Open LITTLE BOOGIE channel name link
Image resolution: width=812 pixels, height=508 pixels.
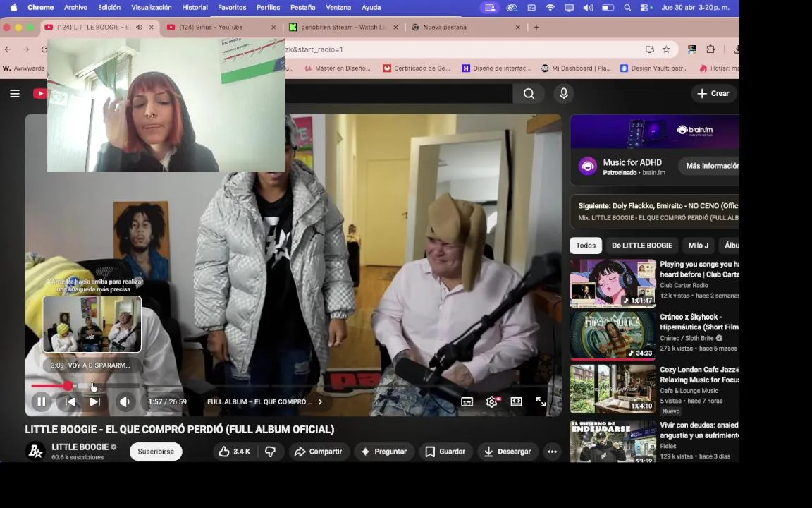click(80, 447)
